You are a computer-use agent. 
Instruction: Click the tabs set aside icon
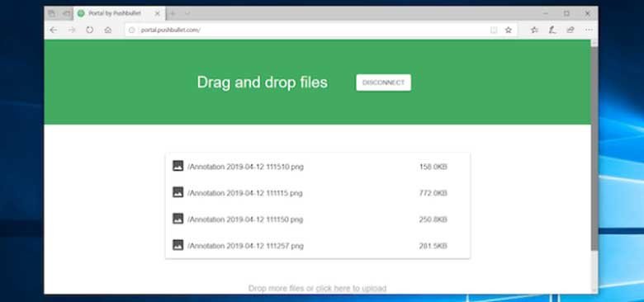click(52, 13)
